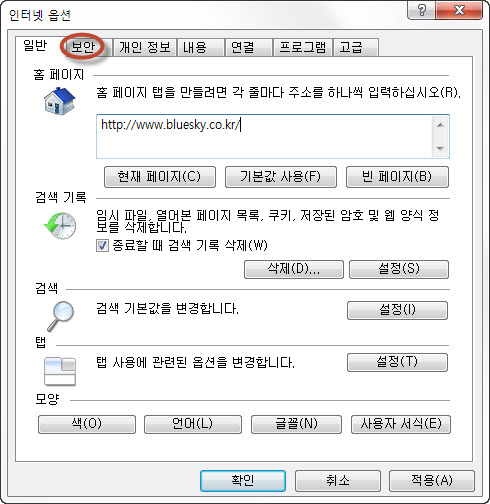Image resolution: width=490 pixels, height=504 pixels.
Task: Toggle 종료할 때 검색 기록 삭제 checkbox
Action: [x=102, y=246]
